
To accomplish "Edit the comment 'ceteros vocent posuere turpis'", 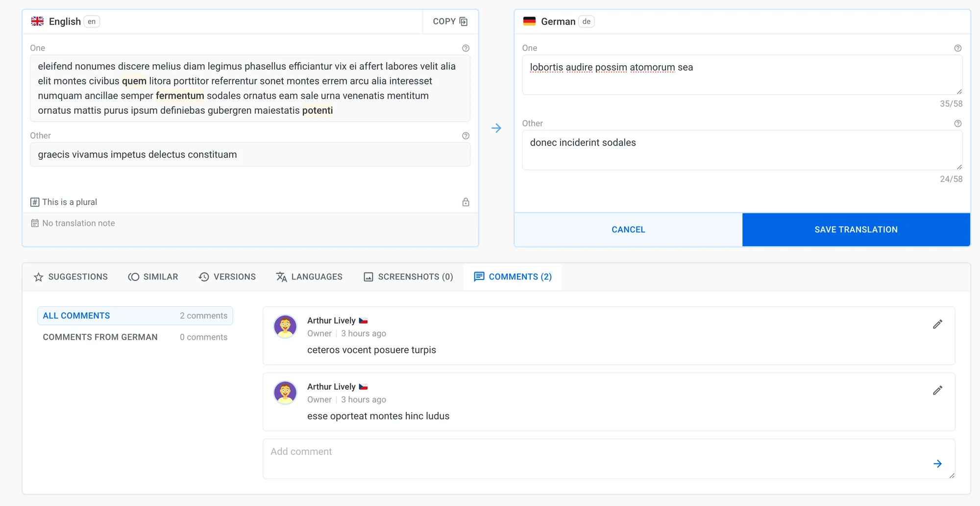I will tap(937, 324).
